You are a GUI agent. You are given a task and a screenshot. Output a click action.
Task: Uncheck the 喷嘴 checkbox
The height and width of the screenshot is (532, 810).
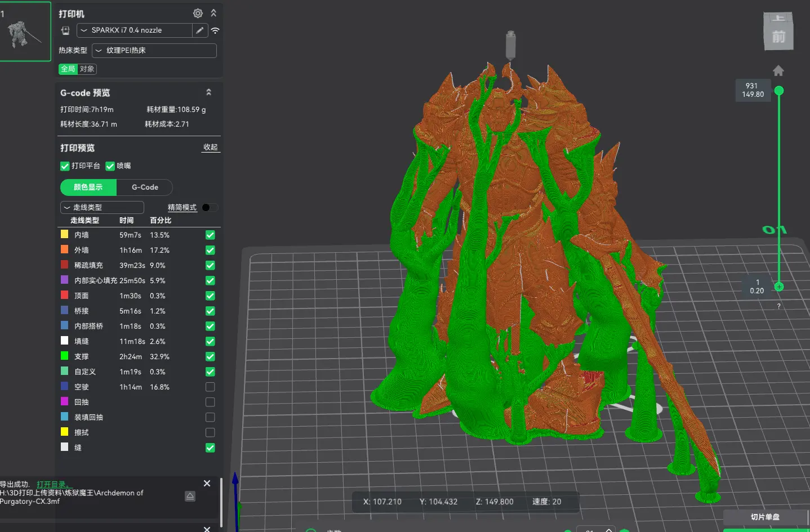click(110, 166)
